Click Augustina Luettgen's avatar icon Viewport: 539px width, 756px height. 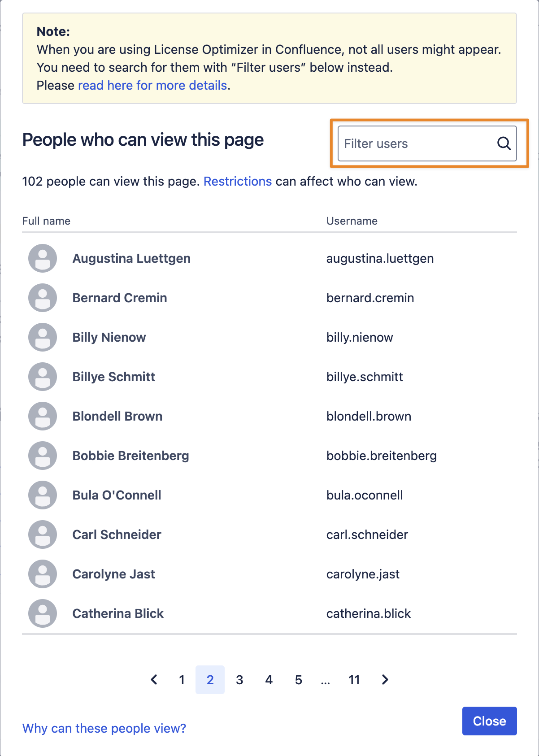click(x=43, y=258)
